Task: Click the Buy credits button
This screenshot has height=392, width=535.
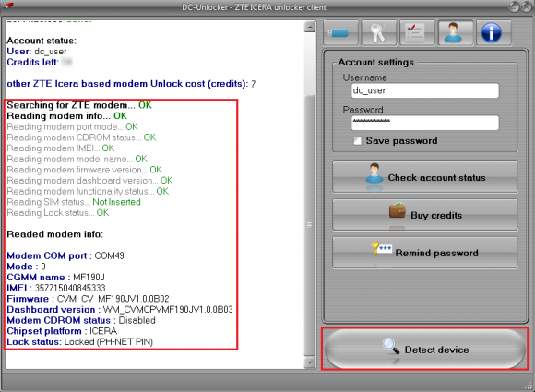Action: tap(425, 215)
